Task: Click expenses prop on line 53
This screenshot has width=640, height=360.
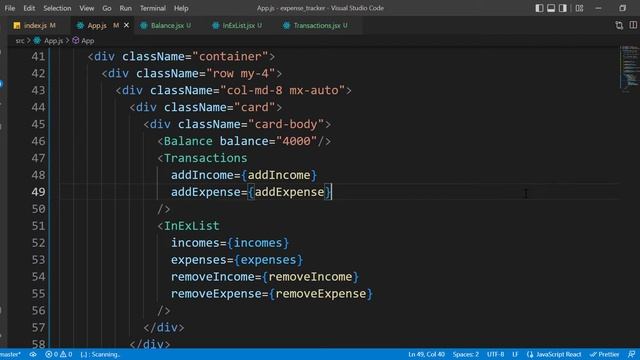Action: pos(198,260)
